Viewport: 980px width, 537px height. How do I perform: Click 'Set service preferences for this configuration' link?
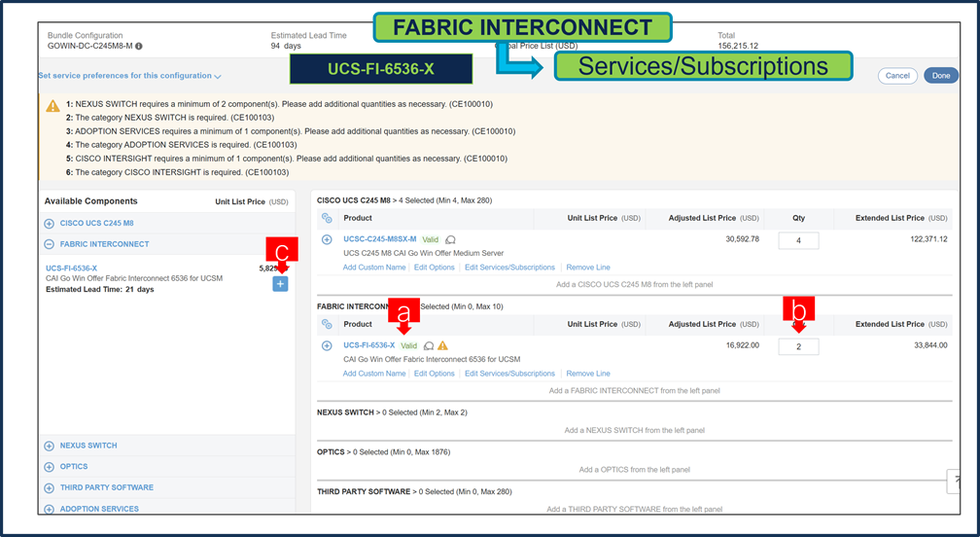coord(125,76)
